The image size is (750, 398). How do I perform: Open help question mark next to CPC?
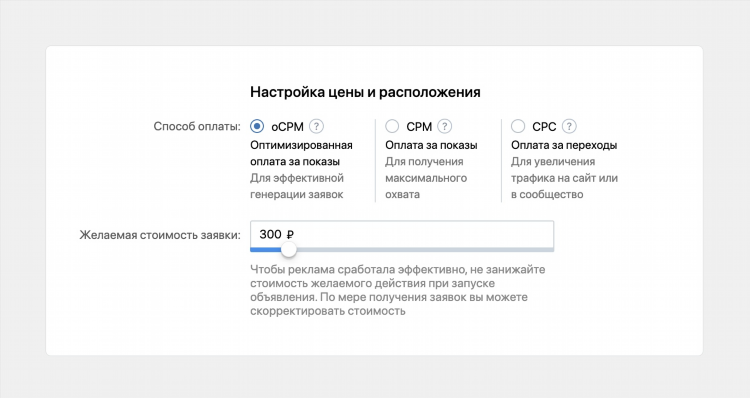[x=569, y=126]
